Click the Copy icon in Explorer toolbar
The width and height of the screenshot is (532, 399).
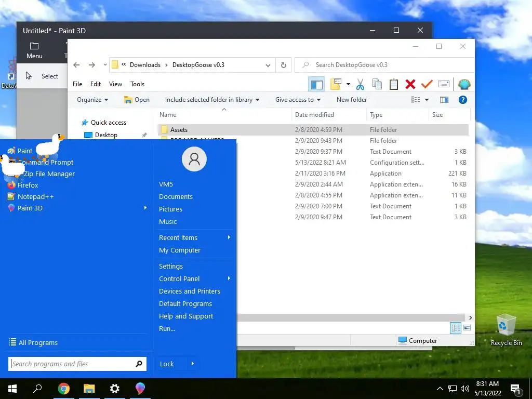377,84
